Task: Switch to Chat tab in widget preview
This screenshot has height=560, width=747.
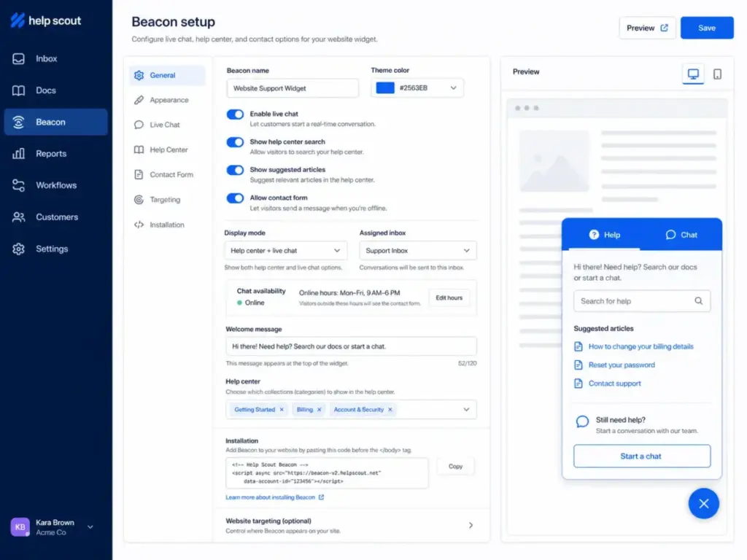Action: point(681,235)
